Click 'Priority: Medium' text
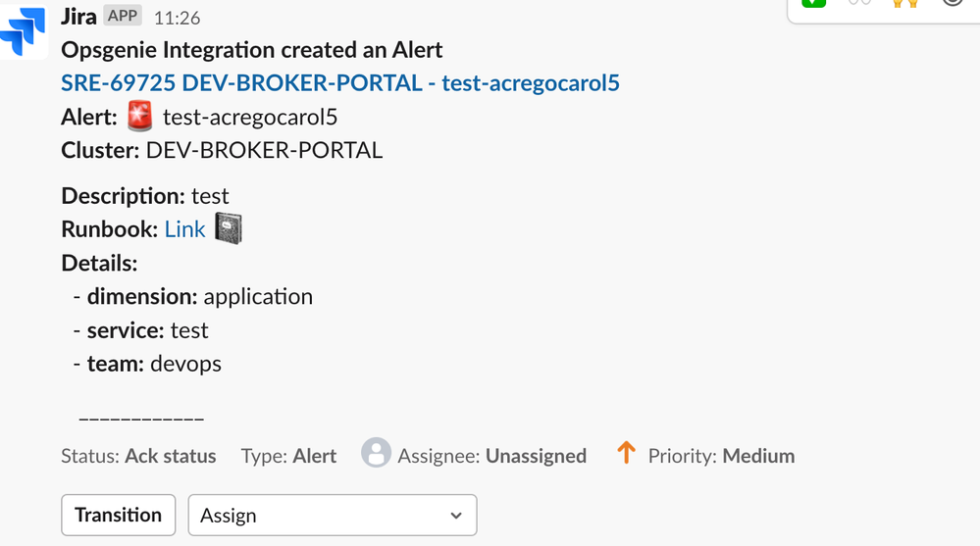The image size is (980, 546). pyautogui.click(x=721, y=456)
